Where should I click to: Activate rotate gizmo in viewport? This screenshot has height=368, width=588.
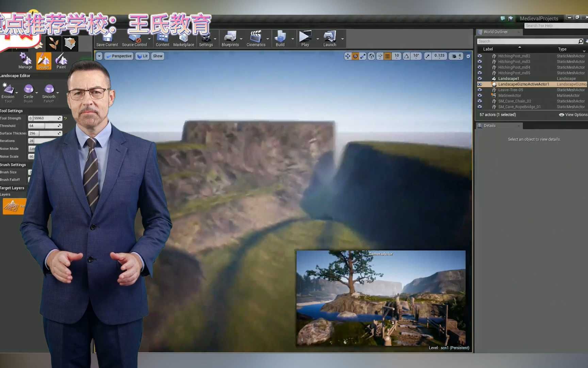pyautogui.click(x=355, y=56)
